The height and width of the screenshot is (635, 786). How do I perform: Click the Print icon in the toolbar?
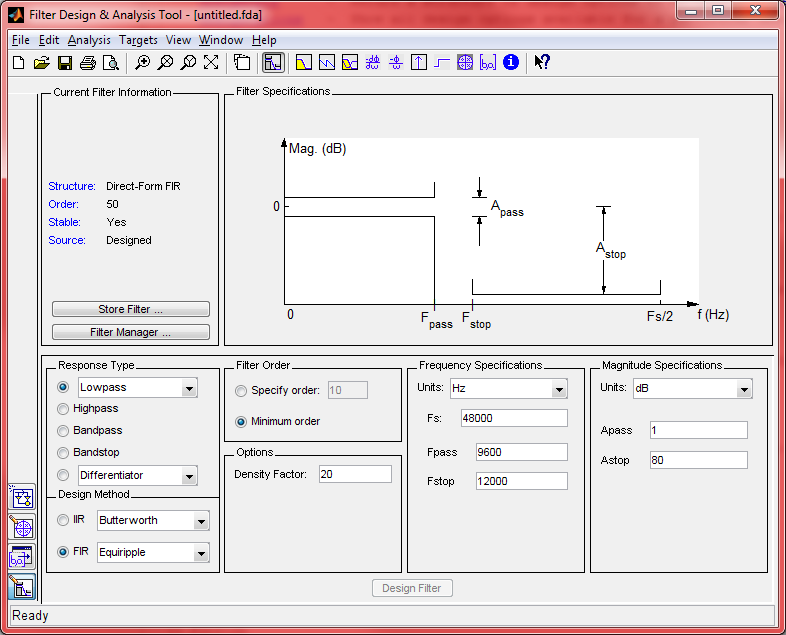[x=88, y=63]
